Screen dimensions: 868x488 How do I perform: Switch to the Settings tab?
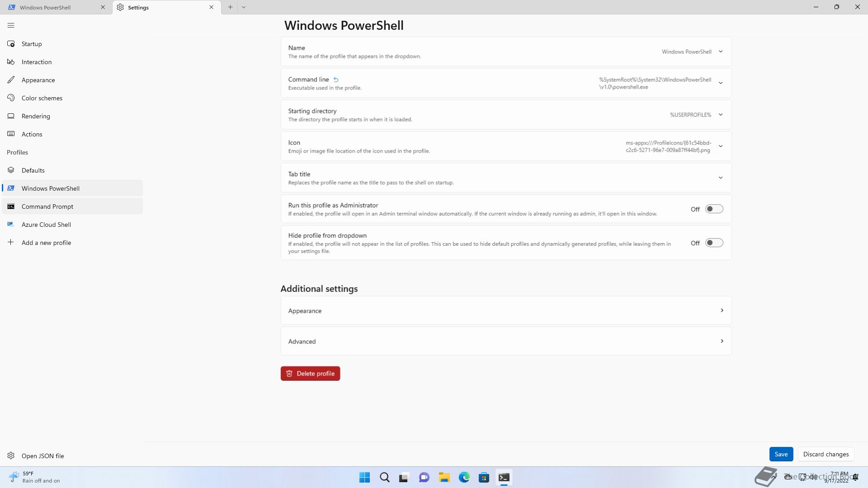click(x=167, y=7)
